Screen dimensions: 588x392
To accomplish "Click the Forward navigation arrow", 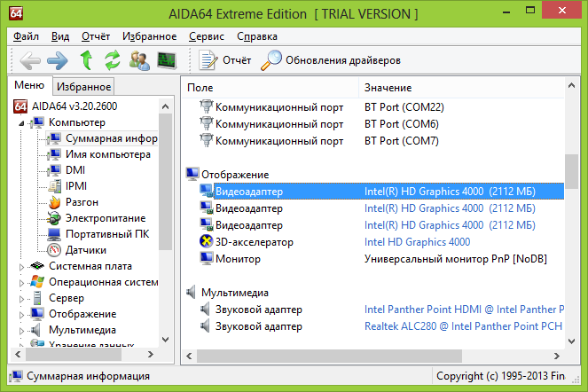I will pyautogui.click(x=58, y=60).
